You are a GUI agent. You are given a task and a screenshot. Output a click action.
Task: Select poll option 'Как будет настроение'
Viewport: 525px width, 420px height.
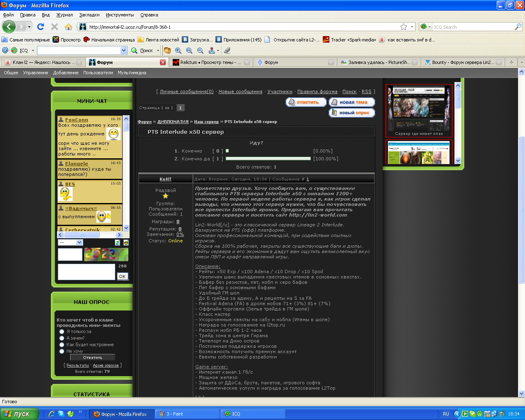click(62, 345)
